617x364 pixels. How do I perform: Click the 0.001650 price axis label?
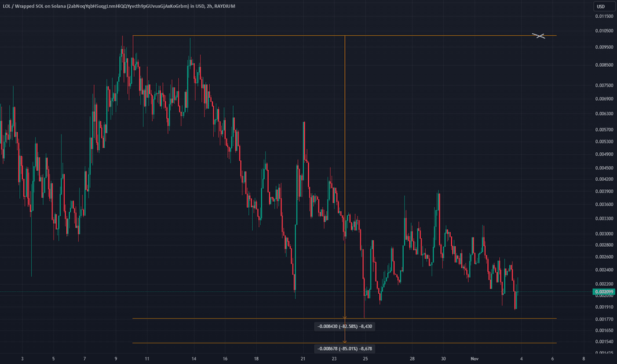point(604,330)
